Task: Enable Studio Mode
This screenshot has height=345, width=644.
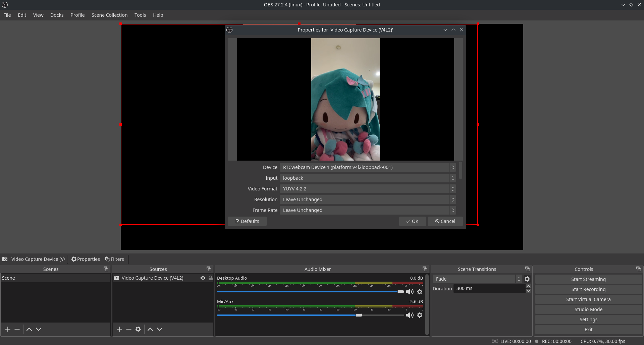Action: 588,309
